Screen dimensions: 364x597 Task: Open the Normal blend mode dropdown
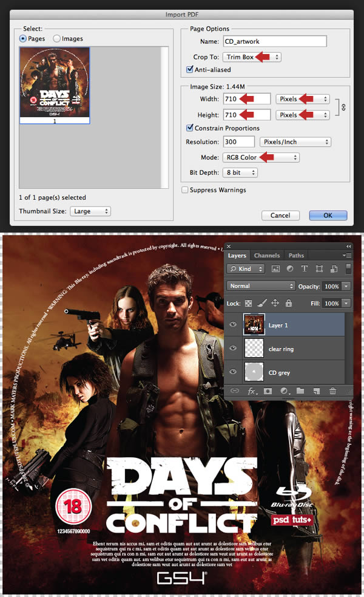[x=261, y=286]
